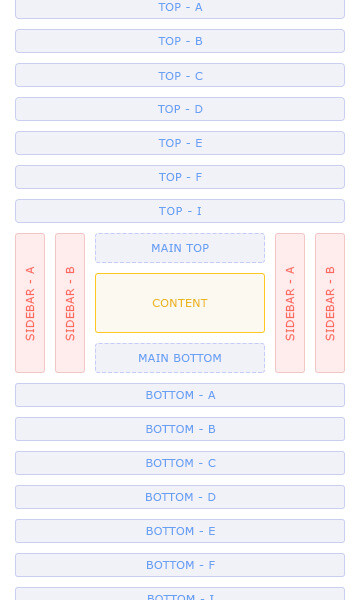Select the right SIDEBAR - B column
The height and width of the screenshot is (600, 360).
[330, 303]
